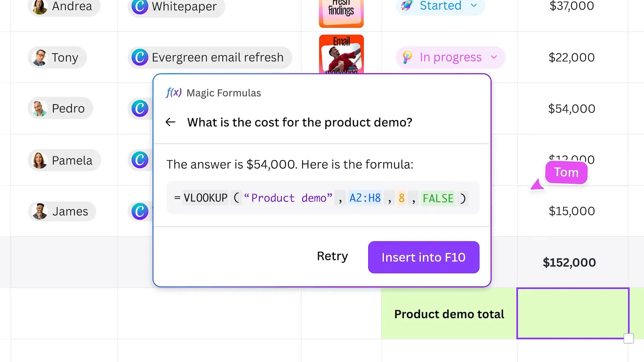Click the Pamela person chip

[64, 160]
